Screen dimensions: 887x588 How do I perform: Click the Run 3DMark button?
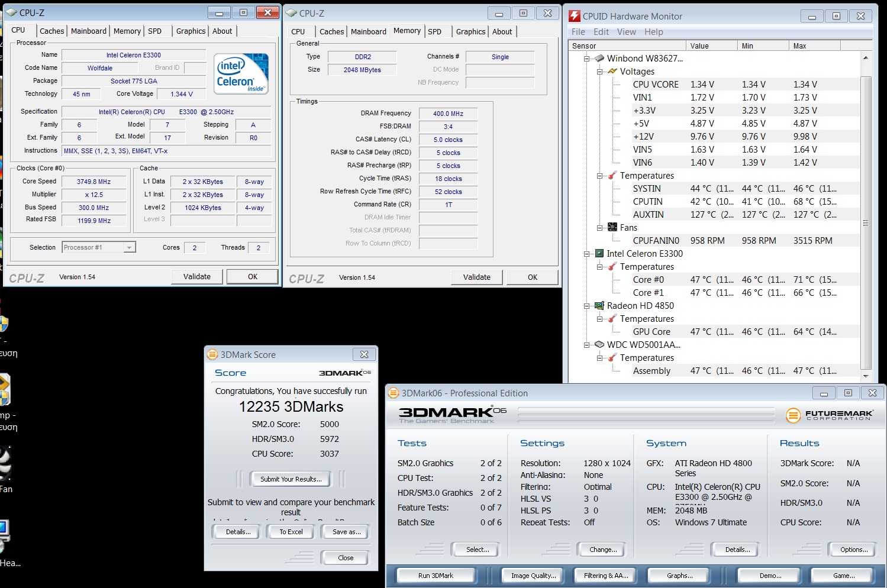pos(436,575)
